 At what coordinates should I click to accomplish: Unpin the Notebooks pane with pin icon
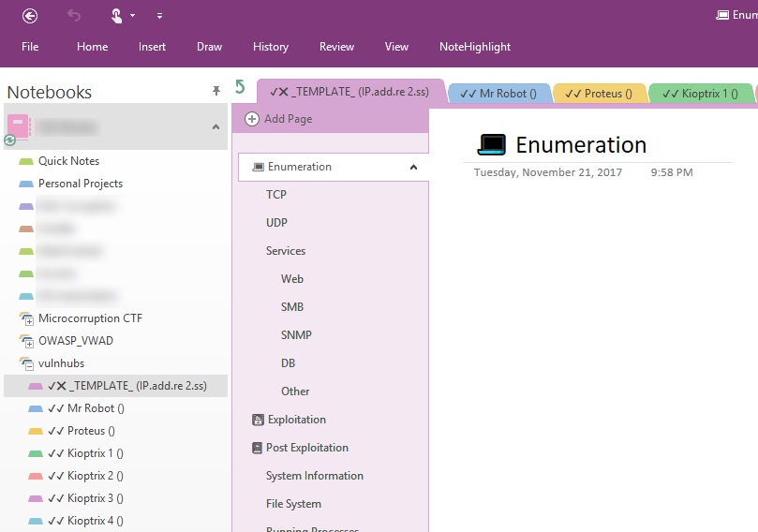[216, 91]
